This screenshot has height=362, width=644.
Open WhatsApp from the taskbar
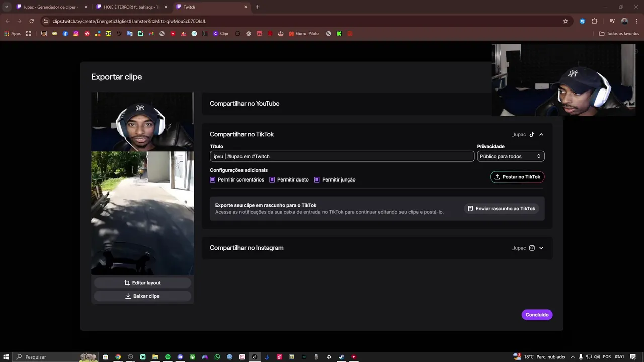(217, 357)
